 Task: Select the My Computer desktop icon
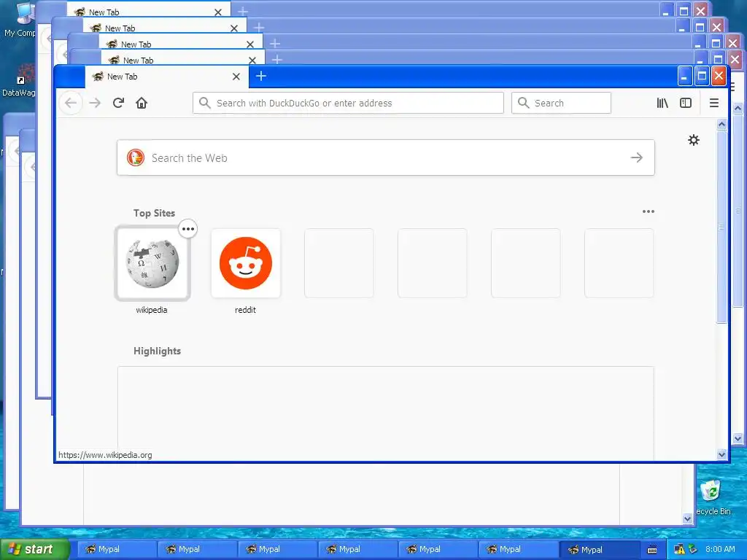[x=19, y=20]
